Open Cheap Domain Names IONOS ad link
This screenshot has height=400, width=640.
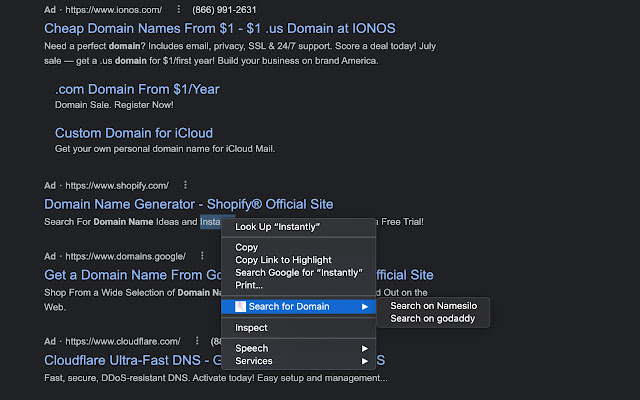(220, 28)
